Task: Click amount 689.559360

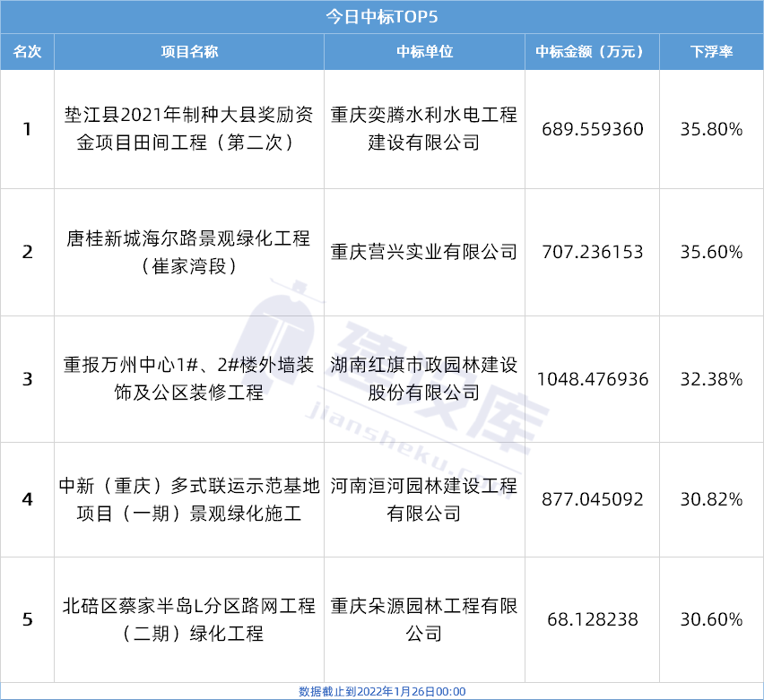Action: [593, 129]
